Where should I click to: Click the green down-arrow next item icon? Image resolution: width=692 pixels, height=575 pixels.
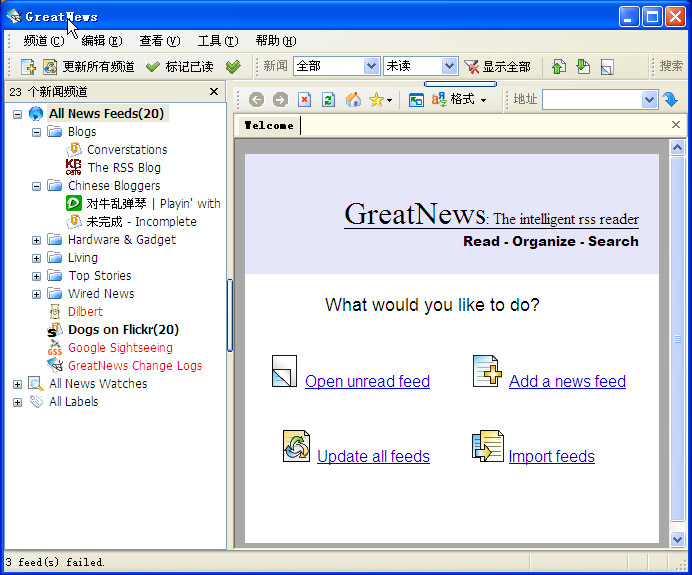coord(583,67)
